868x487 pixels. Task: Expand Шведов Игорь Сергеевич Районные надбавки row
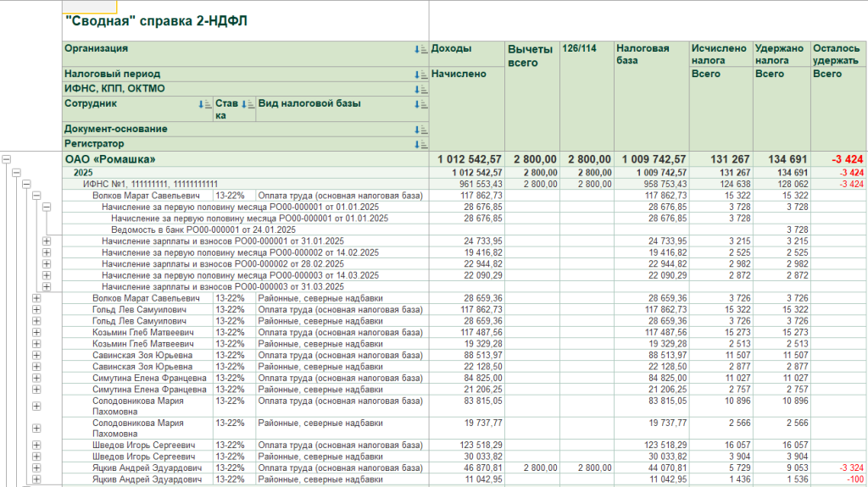pyautogui.click(x=36, y=457)
